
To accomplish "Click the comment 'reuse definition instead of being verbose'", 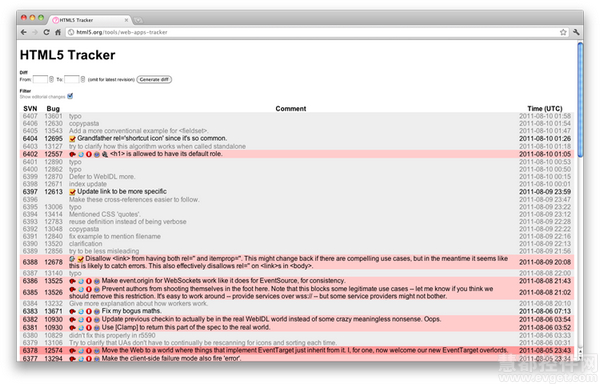I will tap(127, 222).
